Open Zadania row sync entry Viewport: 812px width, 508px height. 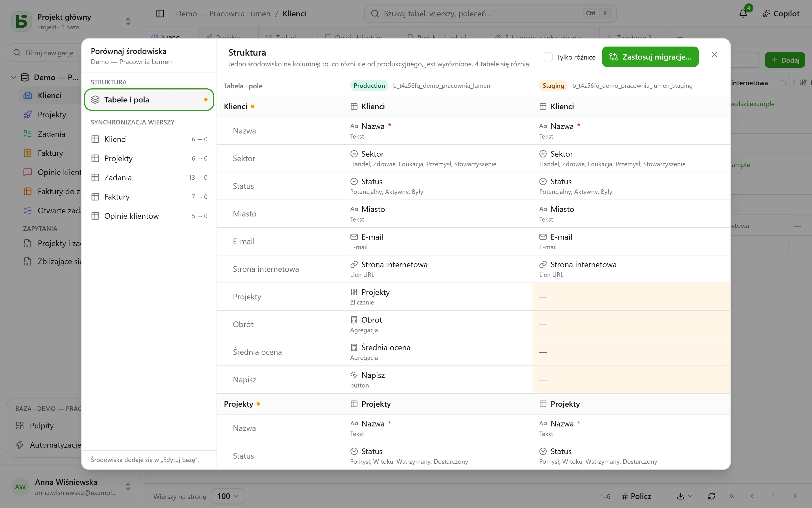[149, 178]
